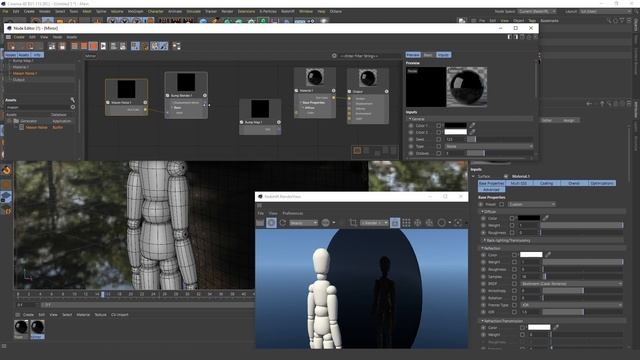The image size is (640, 360).
Task: Click the bright orange square icon in Node Editor toolbar
Action: click(x=93, y=46)
